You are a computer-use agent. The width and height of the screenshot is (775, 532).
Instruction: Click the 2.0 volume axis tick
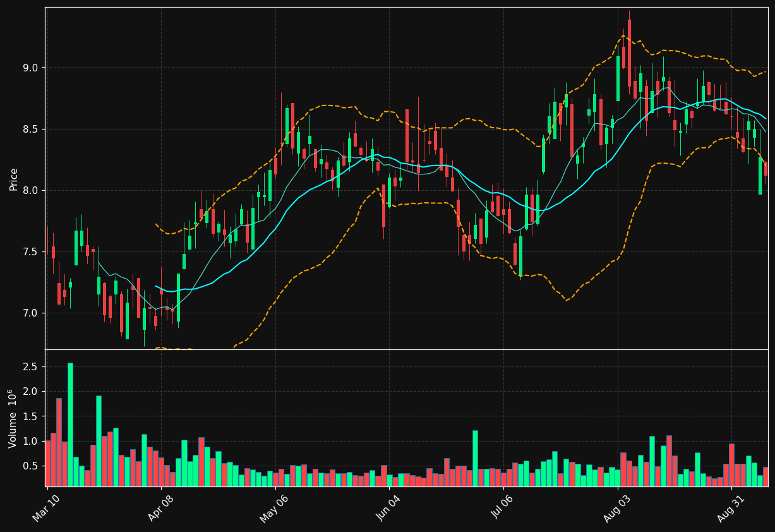click(32, 392)
